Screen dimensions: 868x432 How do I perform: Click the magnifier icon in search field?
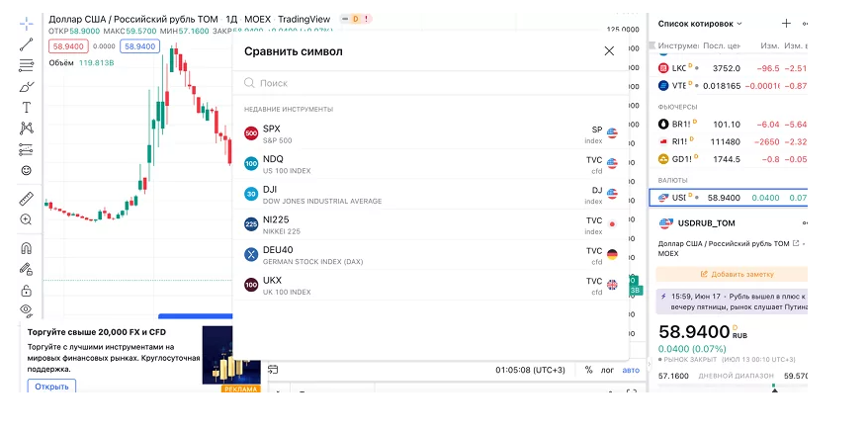pos(249,83)
